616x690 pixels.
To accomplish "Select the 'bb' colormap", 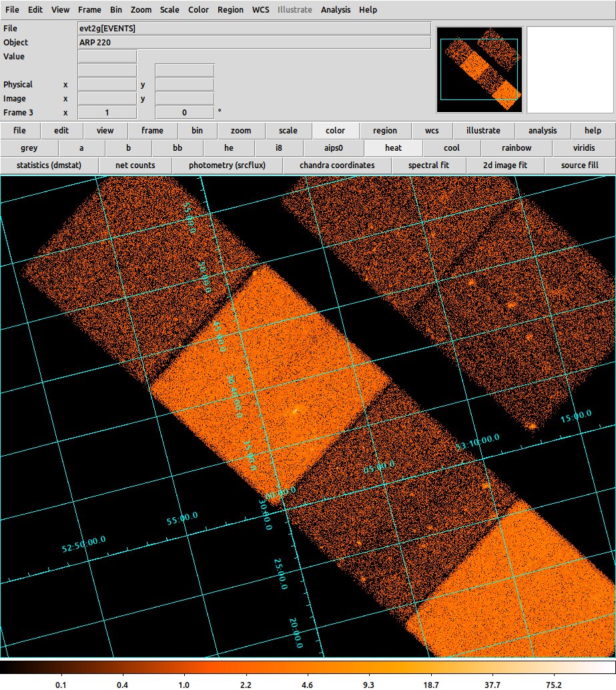I will [x=178, y=148].
